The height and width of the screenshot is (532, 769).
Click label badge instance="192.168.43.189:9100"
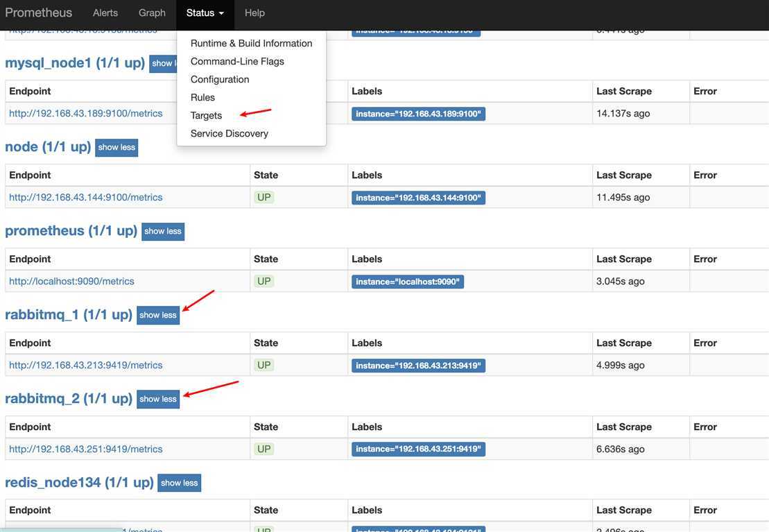[418, 114]
